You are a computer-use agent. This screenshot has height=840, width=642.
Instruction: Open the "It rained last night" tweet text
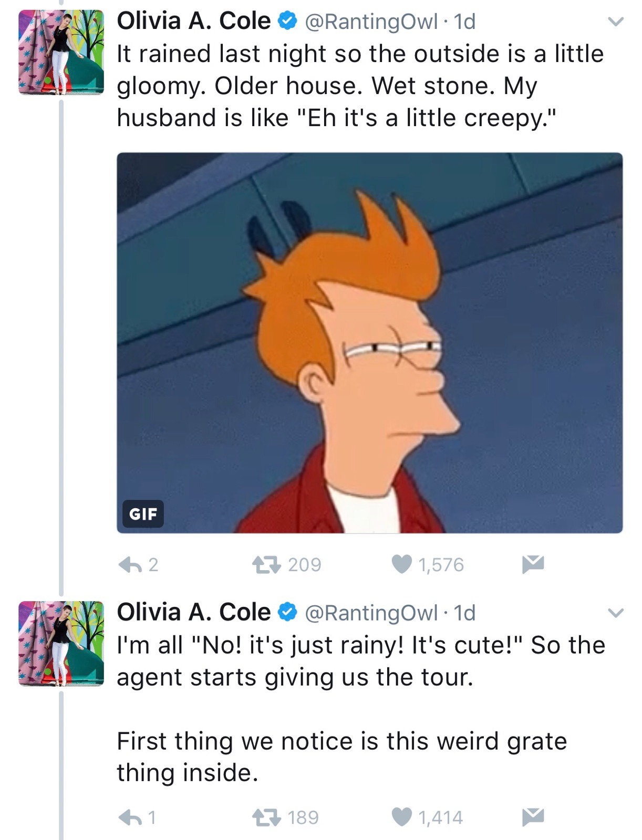[360, 86]
